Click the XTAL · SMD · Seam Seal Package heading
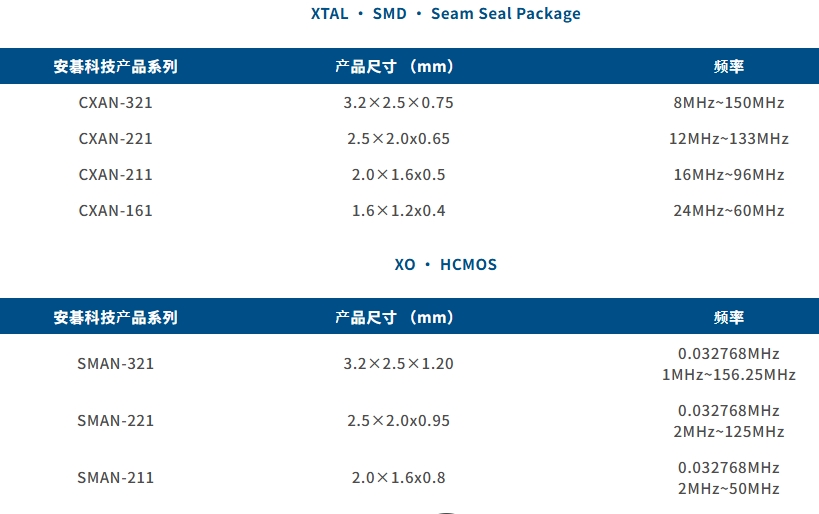This screenshot has height=514, width=819. click(445, 13)
